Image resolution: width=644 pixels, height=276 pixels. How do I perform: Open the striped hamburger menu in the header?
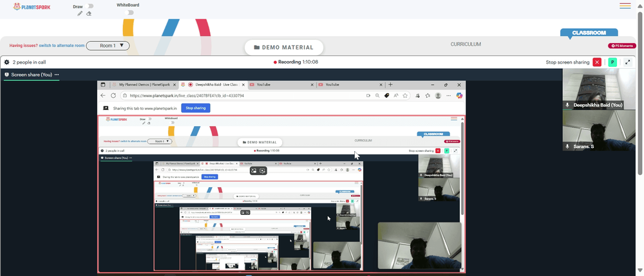[625, 6]
